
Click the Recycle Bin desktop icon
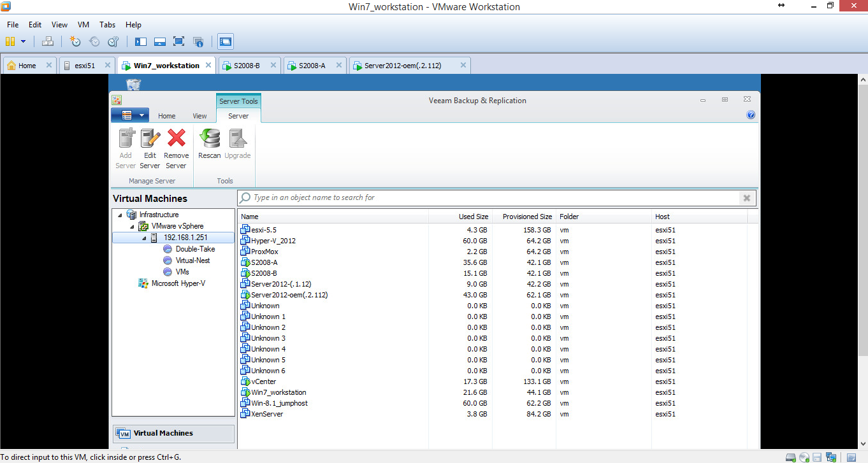[x=134, y=84]
